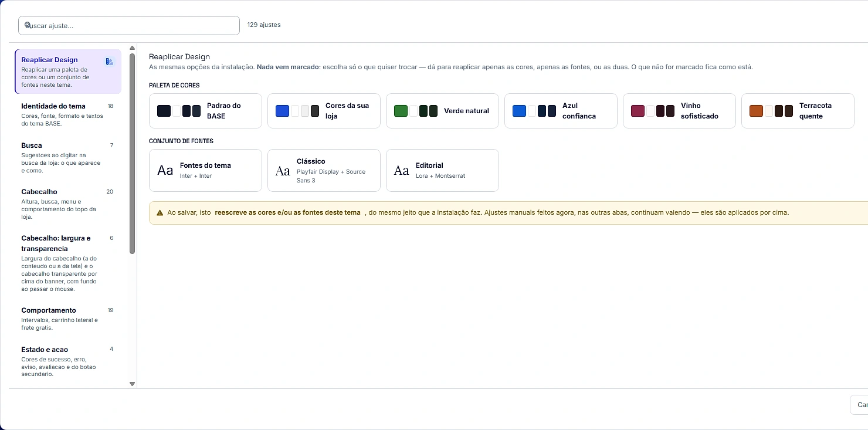
Task: Click the 'PALETA DE CORES' heading
Action: click(174, 85)
